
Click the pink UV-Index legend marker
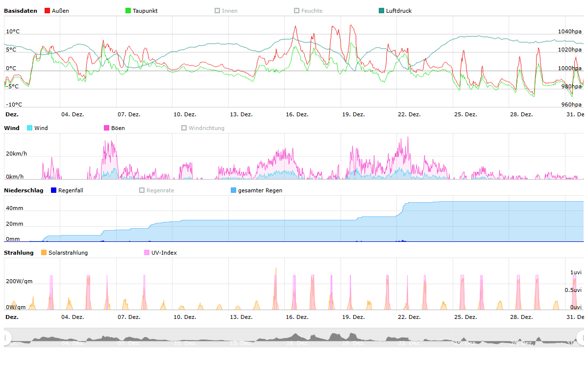pos(147,253)
